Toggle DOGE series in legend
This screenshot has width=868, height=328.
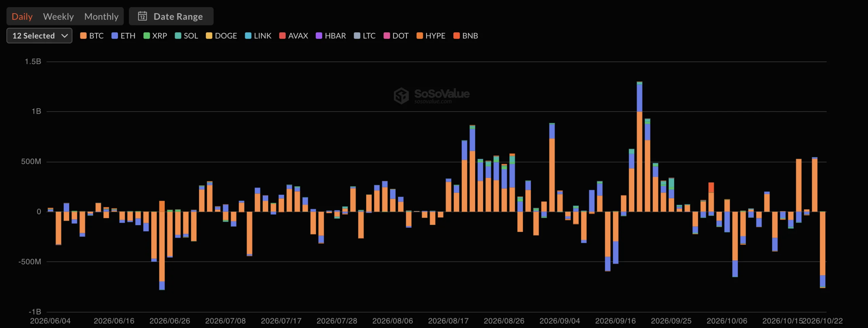click(x=221, y=36)
